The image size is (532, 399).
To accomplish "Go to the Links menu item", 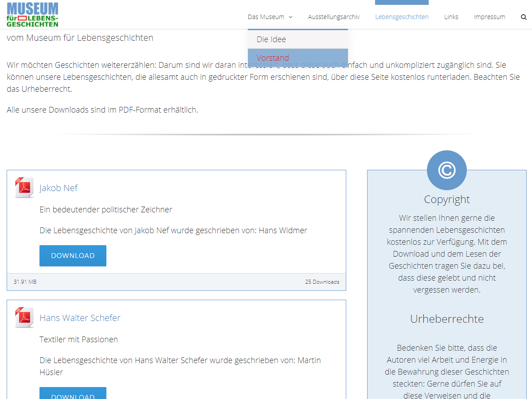I will click(451, 17).
